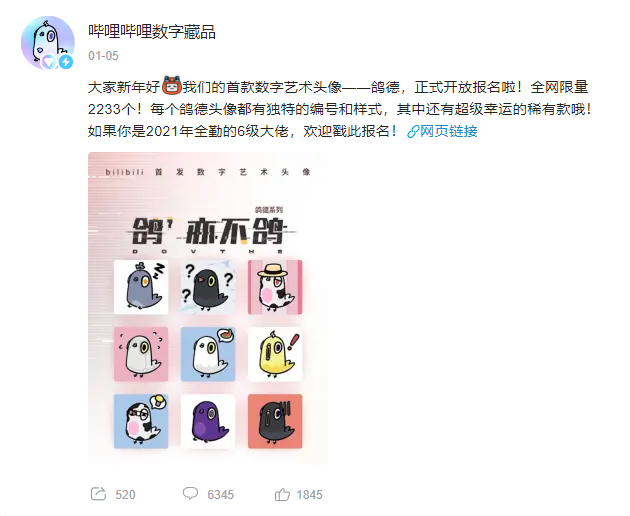Like the post with thumbs-up icon
This screenshot has width=630, height=516.
282,494
